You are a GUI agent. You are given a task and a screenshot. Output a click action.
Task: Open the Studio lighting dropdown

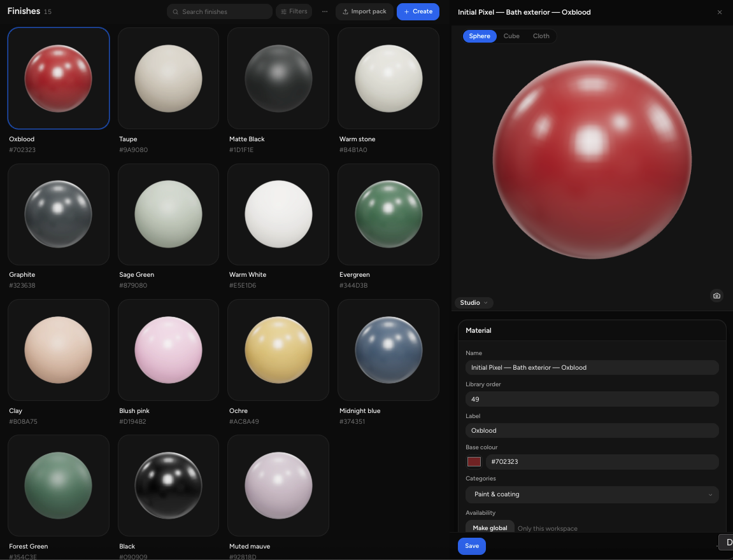click(474, 303)
